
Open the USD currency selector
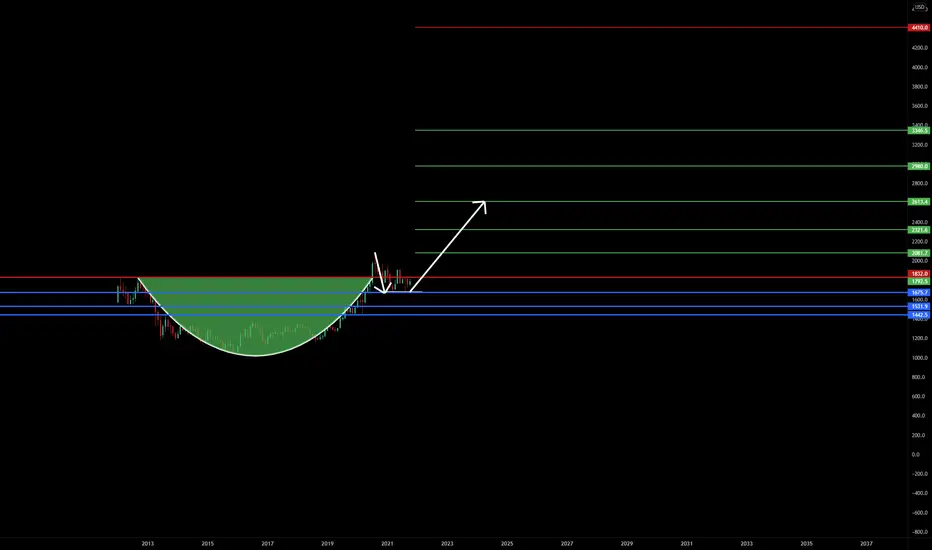tap(920, 7)
